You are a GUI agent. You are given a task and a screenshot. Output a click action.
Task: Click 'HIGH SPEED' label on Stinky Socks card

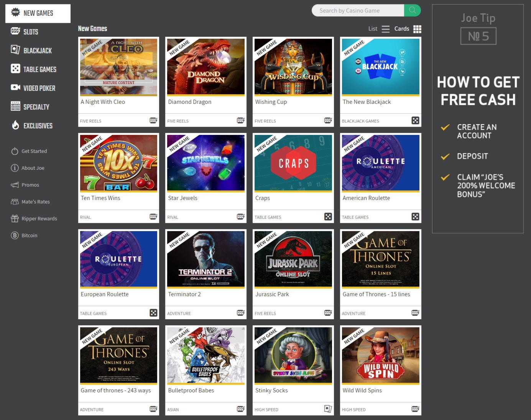[266, 410]
